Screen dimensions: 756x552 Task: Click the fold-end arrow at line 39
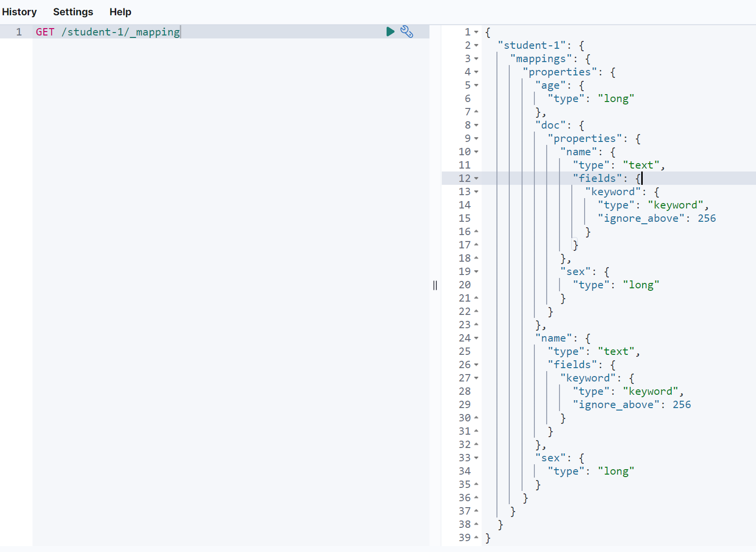tap(476, 538)
